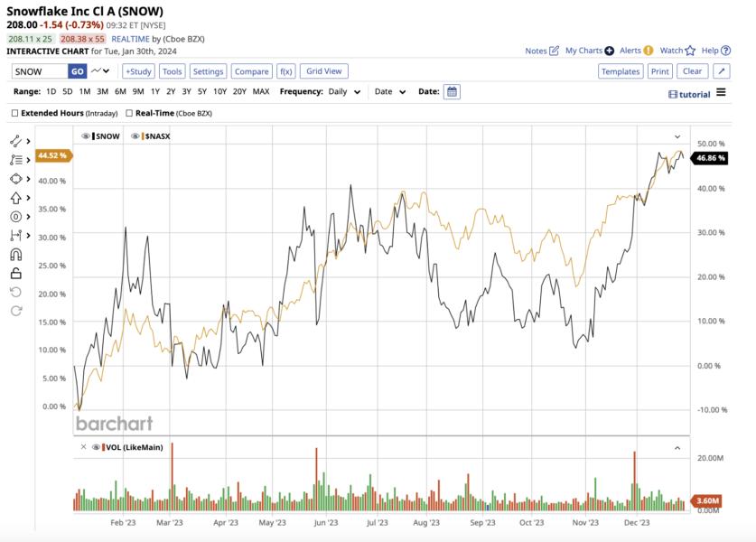The image size is (756, 542).
Task: Click the Clear button
Action: [x=693, y=70]
